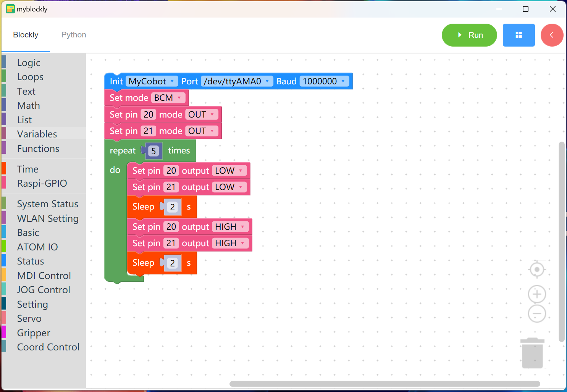
Task: Open the MDI Control category
Action: click(44, 276)
